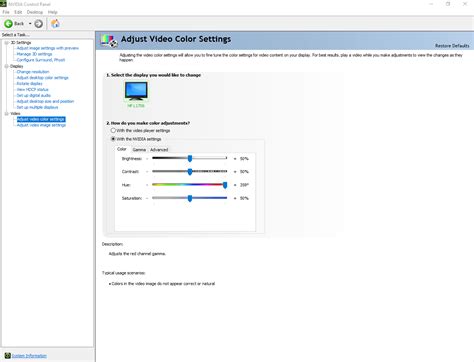Click the 3D Settings category label
This screenshot has height=362, width=474.
click(x=21, y=43)
